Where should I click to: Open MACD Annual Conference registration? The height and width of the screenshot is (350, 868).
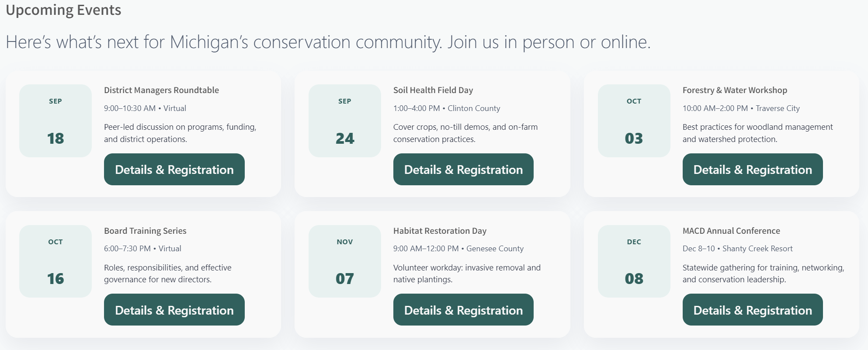pyautogui.click(x=752, y=310)
